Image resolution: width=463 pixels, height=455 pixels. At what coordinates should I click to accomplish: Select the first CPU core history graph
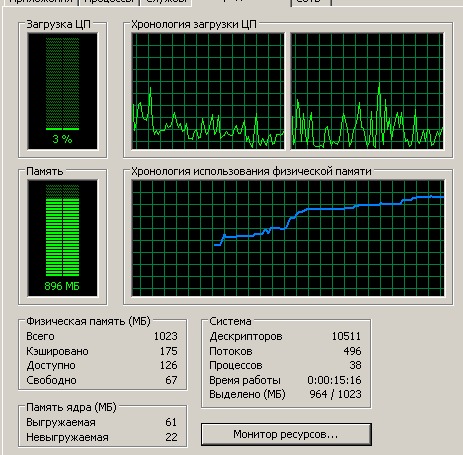tap(208, 91)
